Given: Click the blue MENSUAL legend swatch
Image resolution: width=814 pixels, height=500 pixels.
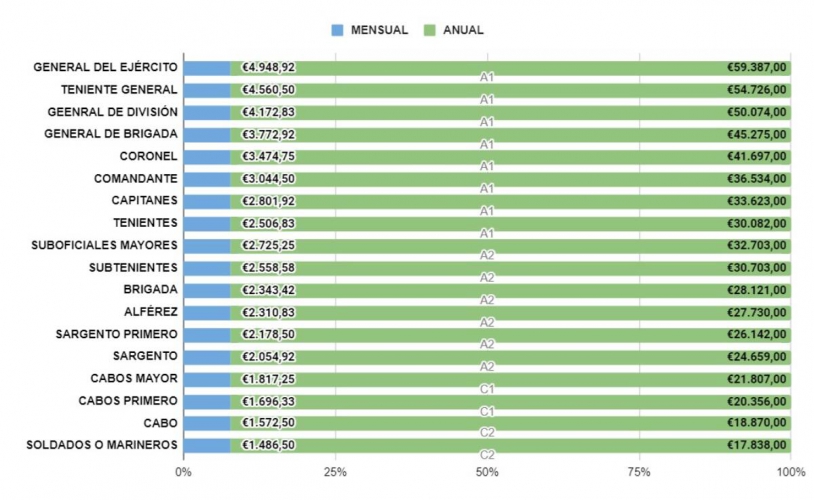Looking at the screenshot, I should [x=337, y=30].
